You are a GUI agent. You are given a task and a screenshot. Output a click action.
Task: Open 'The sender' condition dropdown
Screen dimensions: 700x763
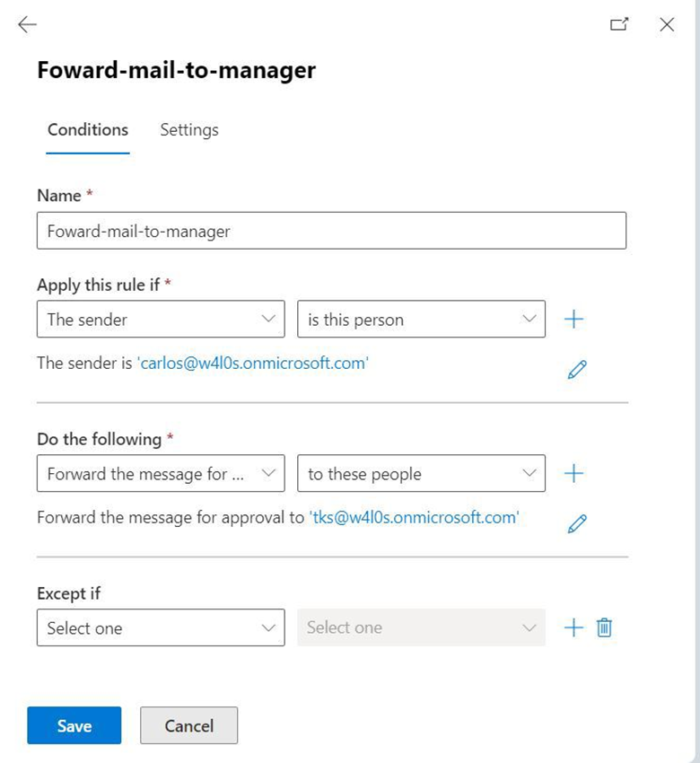[161, 320]
